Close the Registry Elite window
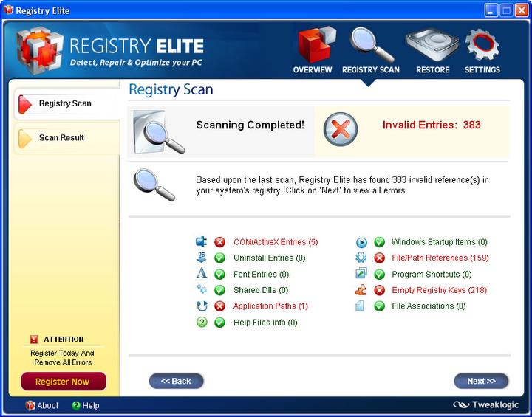Image resolution: width=532 pixels, height=417 pixels. tap(522, 10)
